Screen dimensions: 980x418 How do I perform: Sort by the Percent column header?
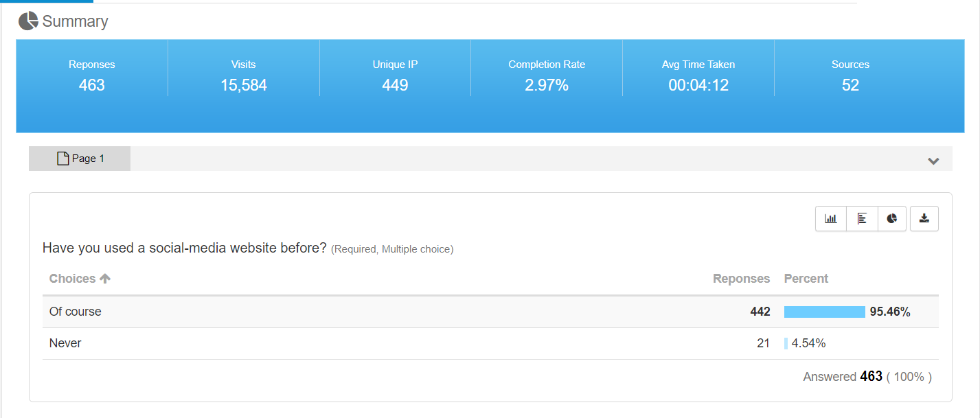(x=806, y=279)
